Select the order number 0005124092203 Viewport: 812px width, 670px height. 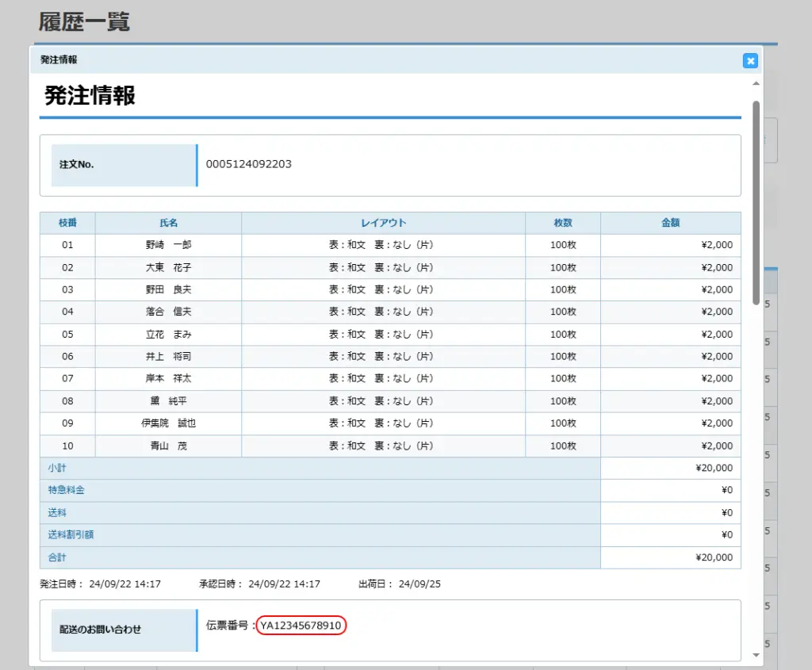(x=249, y=164)
